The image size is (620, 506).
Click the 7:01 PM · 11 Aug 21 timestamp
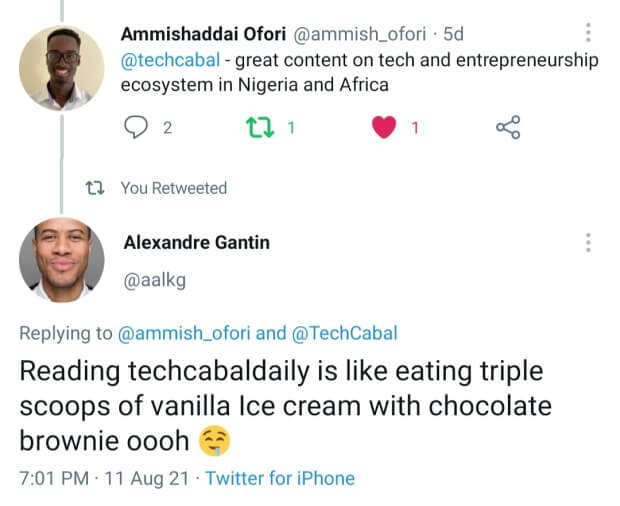click(x=102, y=478)
